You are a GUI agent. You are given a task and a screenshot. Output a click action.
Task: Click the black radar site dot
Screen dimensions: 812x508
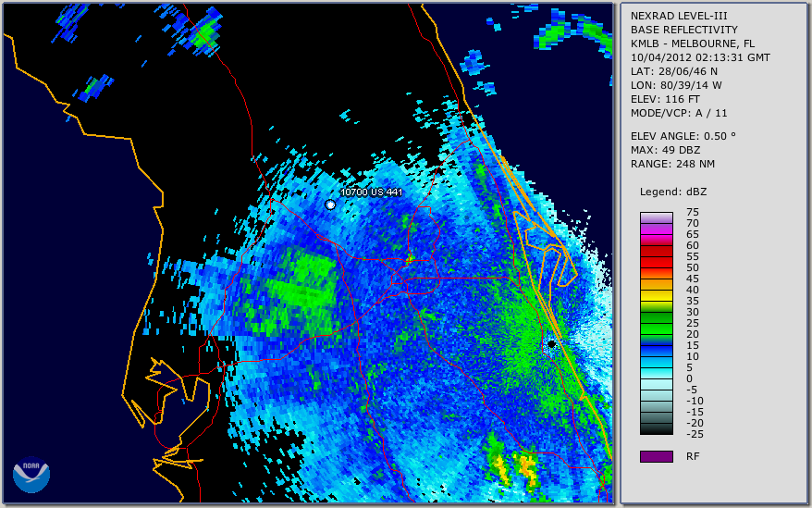coord(551,343)
